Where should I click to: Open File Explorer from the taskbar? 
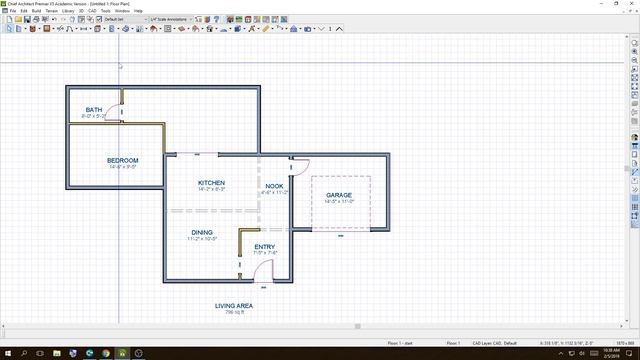[57, 353]
